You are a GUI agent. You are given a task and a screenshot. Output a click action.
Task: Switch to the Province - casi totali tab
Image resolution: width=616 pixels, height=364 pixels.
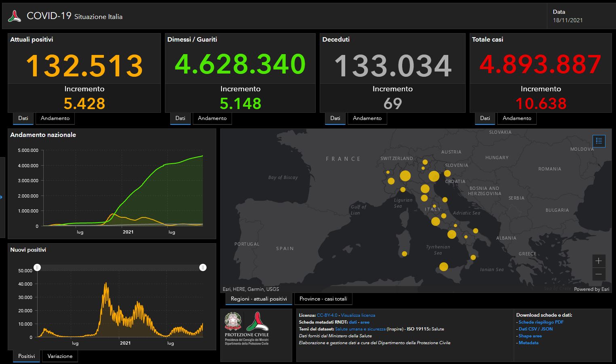click(323, 299)
